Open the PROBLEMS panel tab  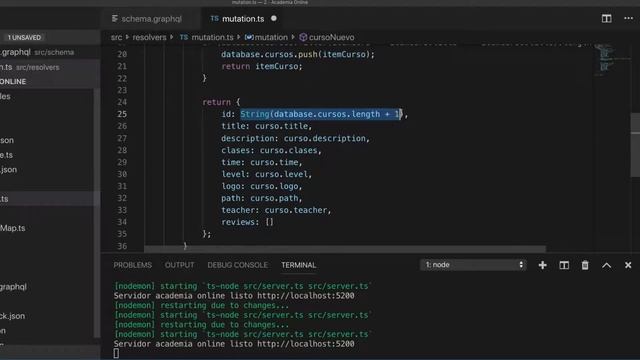point(133,265)
